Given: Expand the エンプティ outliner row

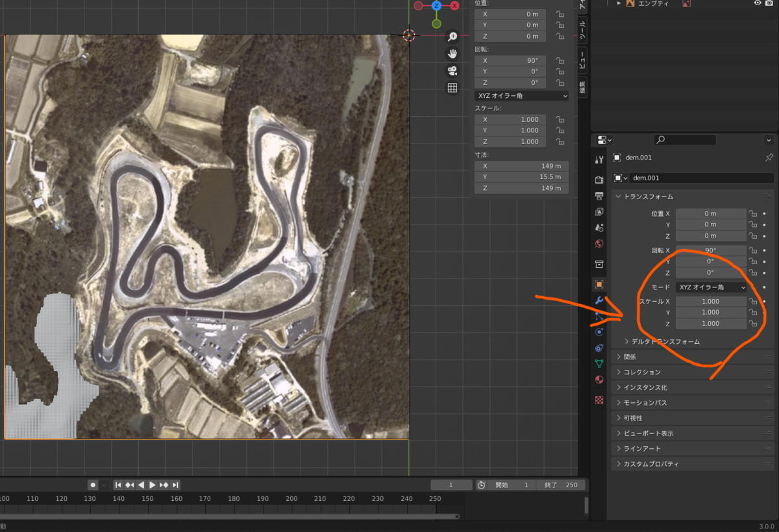Looking at the screenshot, I should coord(619,3).
